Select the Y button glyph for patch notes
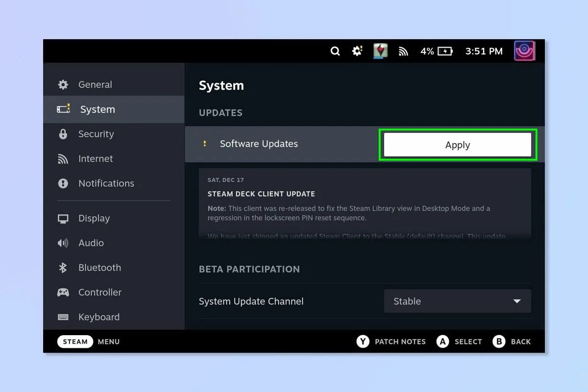 363,342
